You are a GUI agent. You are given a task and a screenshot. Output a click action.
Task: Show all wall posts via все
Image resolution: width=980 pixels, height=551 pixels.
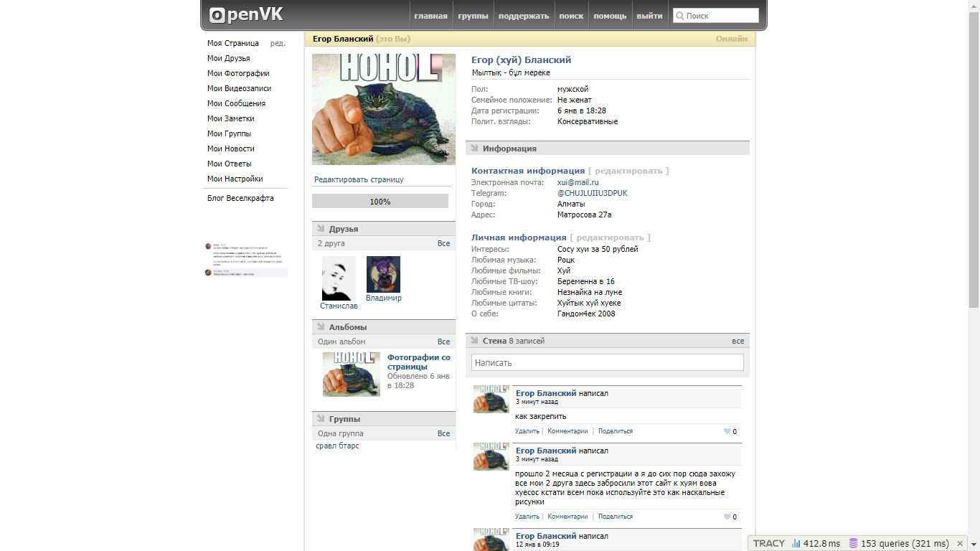738,341
